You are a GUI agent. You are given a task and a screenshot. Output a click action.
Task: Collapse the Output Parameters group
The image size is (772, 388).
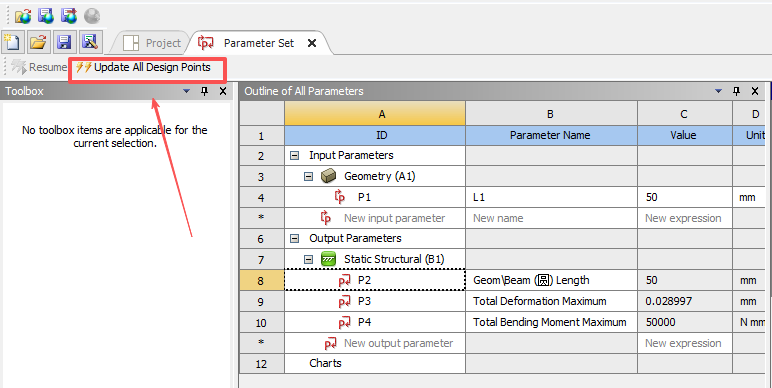pos(294,238)
